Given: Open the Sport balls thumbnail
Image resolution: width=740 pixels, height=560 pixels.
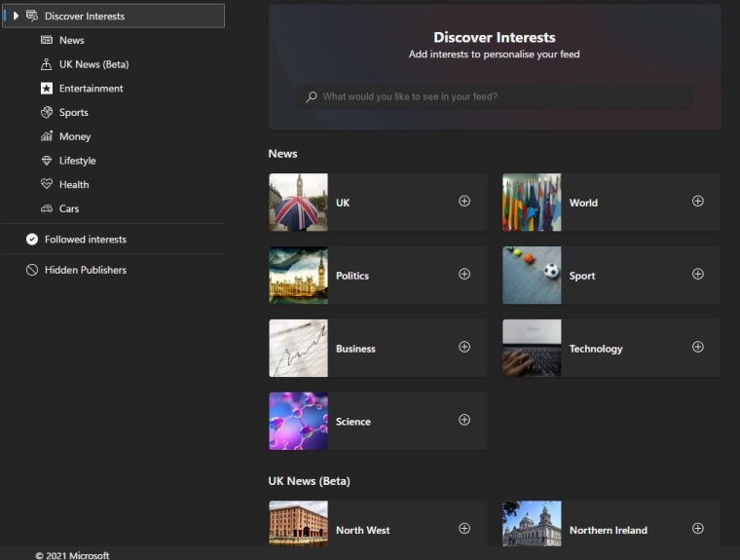Looking at the screenshot, I should click(x=532, y=275).
